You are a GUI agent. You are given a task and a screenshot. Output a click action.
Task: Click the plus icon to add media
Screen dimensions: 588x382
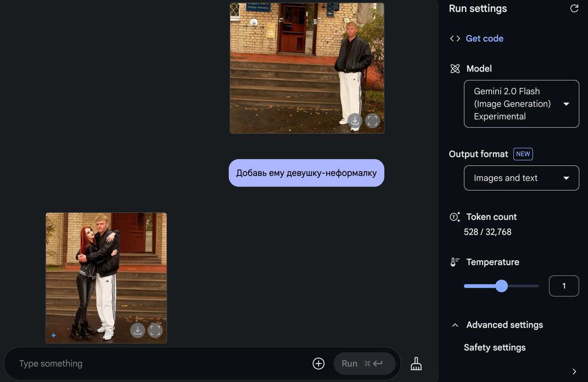pos(318,364)
